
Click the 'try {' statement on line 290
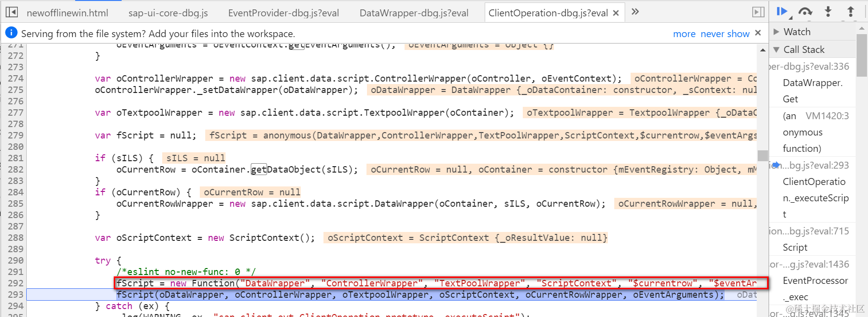point(108,260)
